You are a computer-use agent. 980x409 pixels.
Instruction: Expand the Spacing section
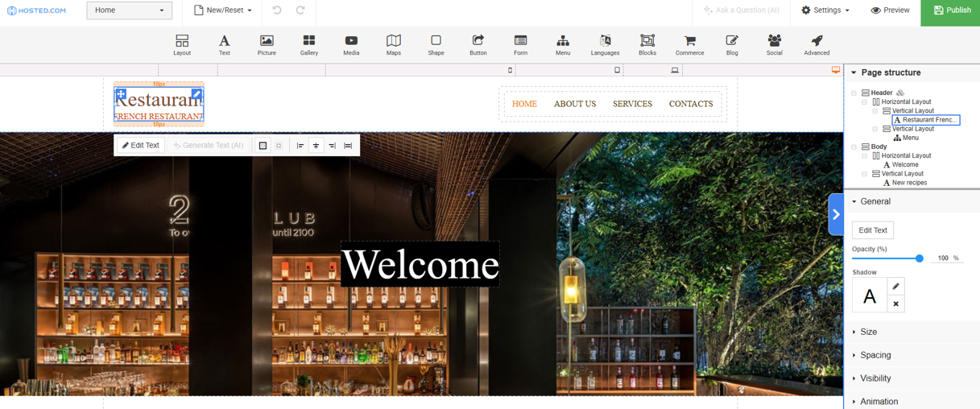point(875,355)
